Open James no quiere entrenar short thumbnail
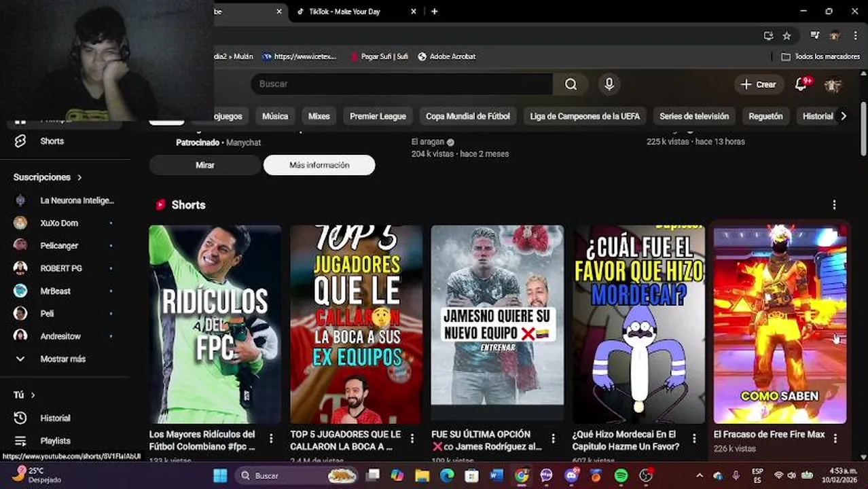Image resolution: width=868 pixels, height=489 pixels. 497,325
